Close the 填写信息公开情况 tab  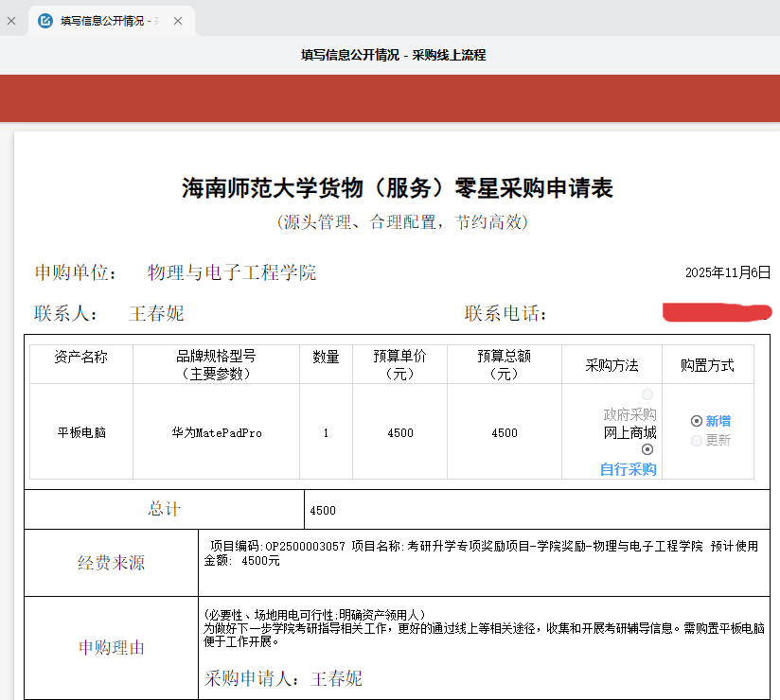tap(177, 20)
